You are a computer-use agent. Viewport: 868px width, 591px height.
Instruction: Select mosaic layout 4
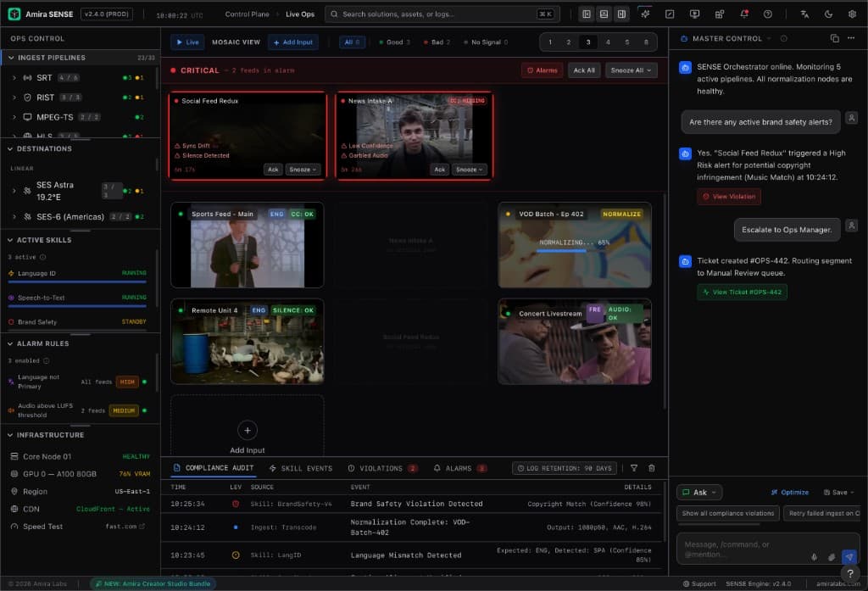(x=608, y=42)
